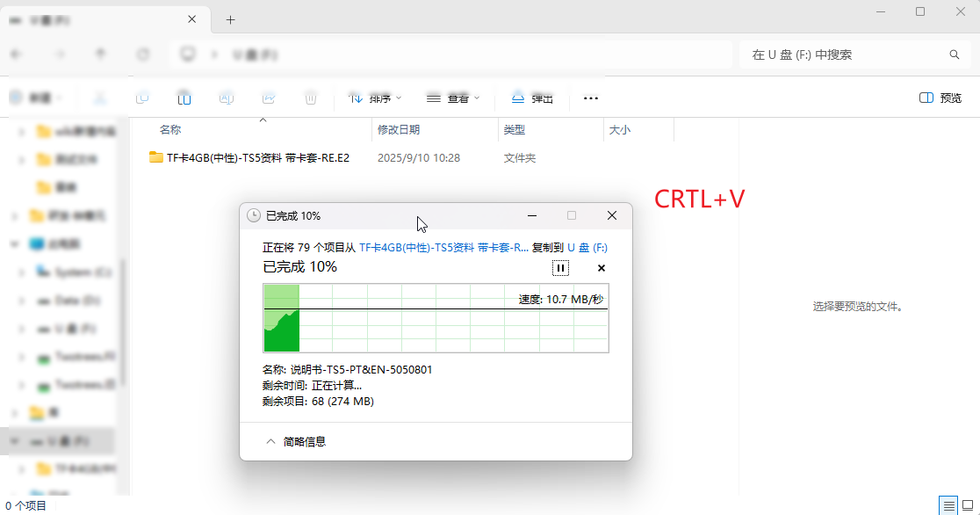Close the current Explorer tab
Image resolution: width=980 pixels, height=515 pixels.
tap(194, 19)
